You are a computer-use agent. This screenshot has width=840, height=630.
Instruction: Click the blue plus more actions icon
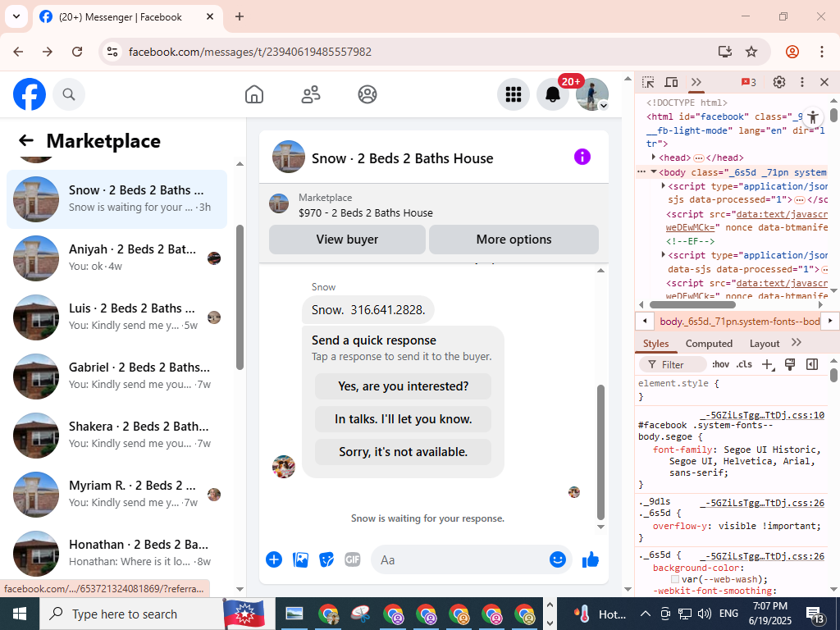(x=274, y=559)
